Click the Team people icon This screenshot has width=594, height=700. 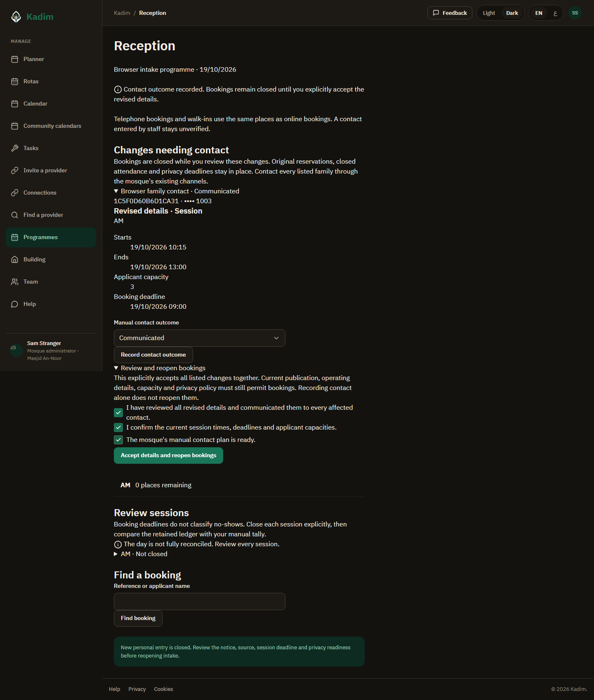click(15, 282)
